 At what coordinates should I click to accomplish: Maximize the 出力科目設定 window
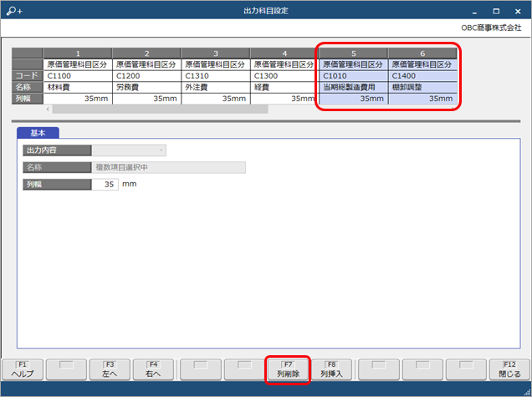point(496,12)
